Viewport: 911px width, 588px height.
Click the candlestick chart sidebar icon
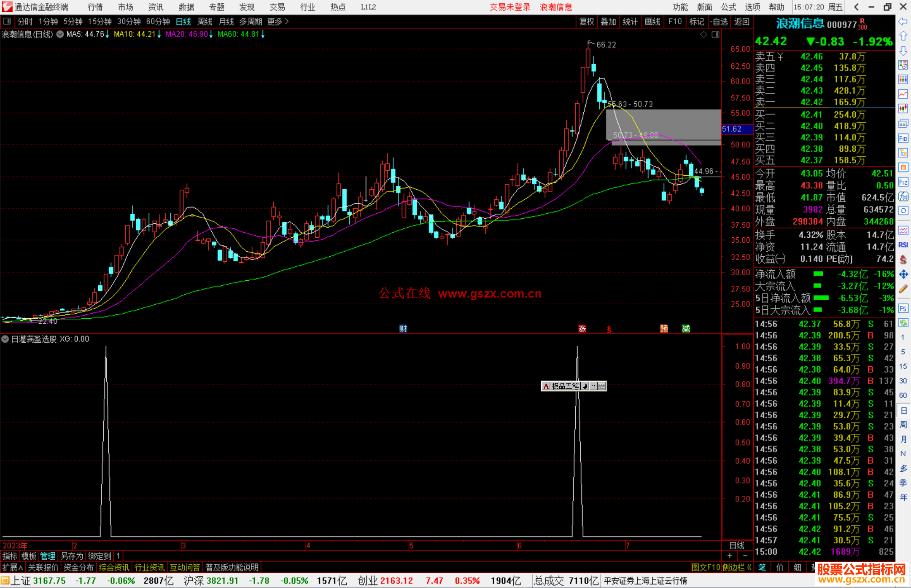point(903,109)
